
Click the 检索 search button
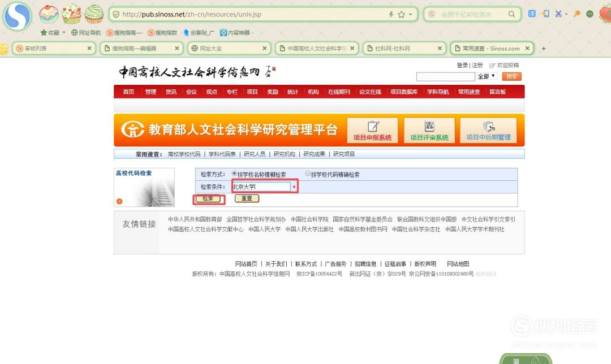pyautogui.click(x=208, y=198)
